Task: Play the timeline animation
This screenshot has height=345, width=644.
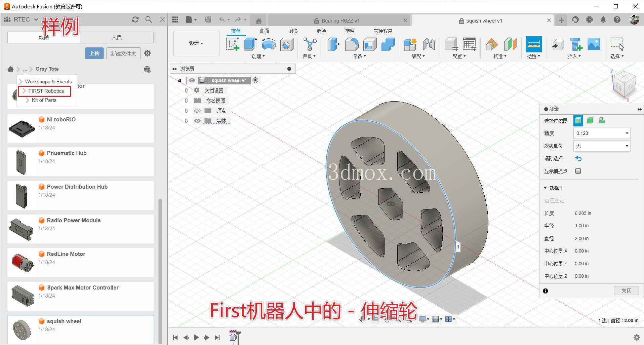Action: 196,337
